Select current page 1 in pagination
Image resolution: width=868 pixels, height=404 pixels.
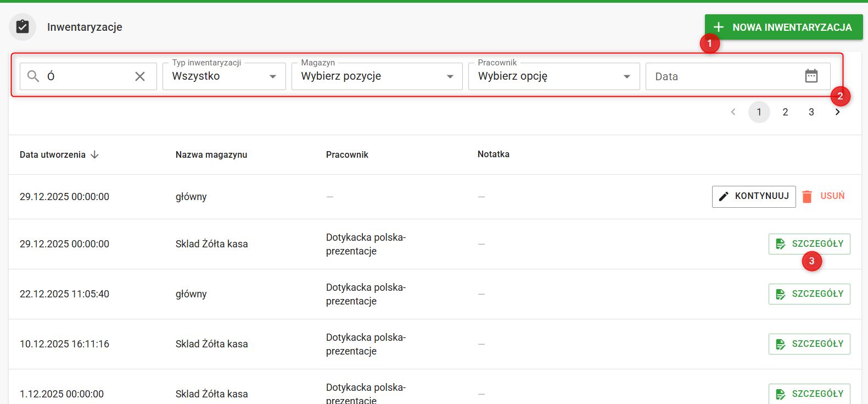click(x=759, y=112)
